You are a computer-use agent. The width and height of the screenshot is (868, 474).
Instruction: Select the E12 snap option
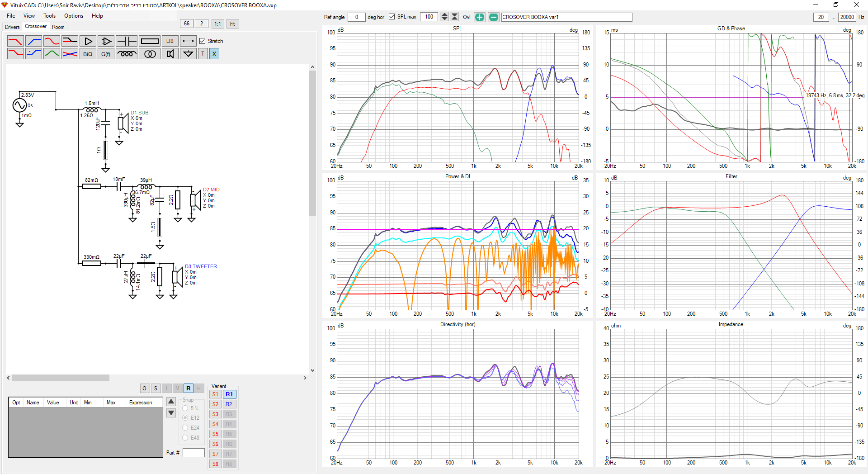point(185,418)
